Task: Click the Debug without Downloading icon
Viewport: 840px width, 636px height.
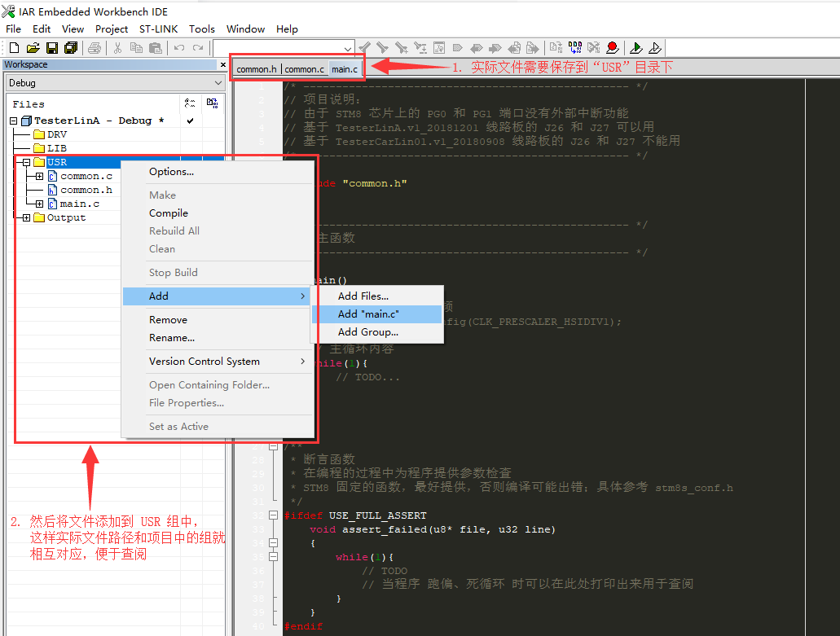Action: [x=654, y=47]
